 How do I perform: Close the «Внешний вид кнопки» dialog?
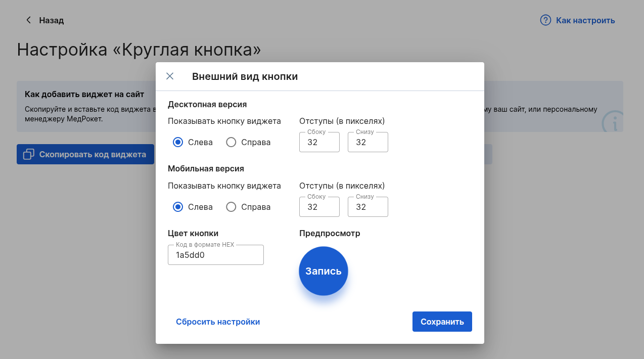click(x=170, y=76)
